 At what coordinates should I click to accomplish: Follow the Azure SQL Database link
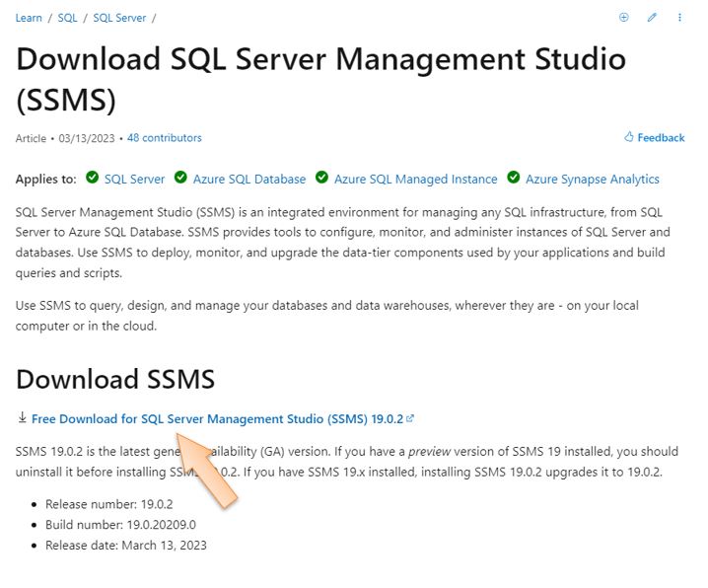coord(249,179)
